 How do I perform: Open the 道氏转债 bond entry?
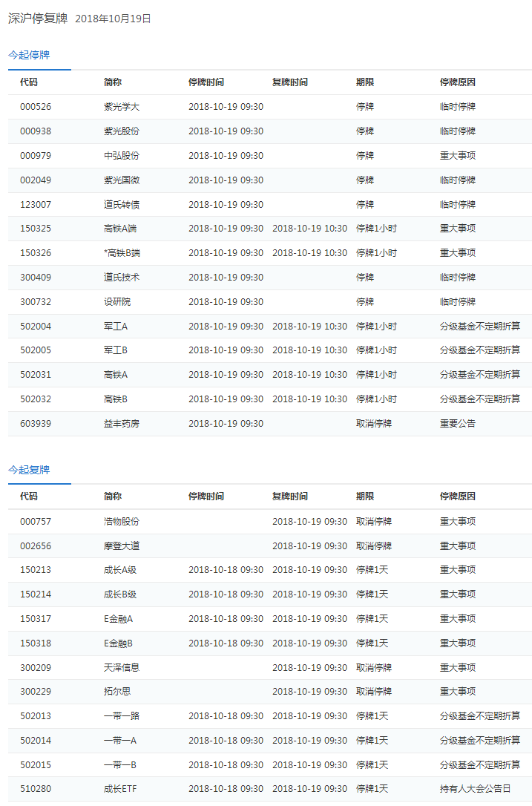[x=122, y=205]
